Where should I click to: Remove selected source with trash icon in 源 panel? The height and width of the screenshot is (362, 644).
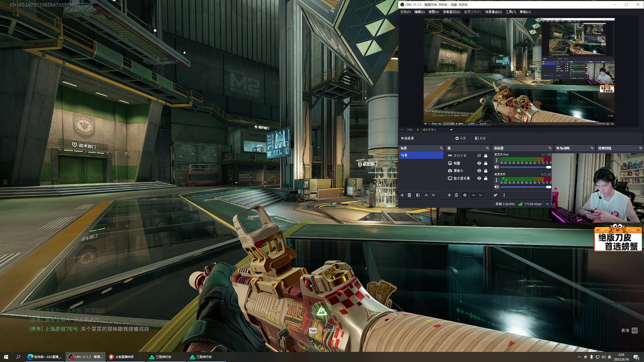pos(456,195)
